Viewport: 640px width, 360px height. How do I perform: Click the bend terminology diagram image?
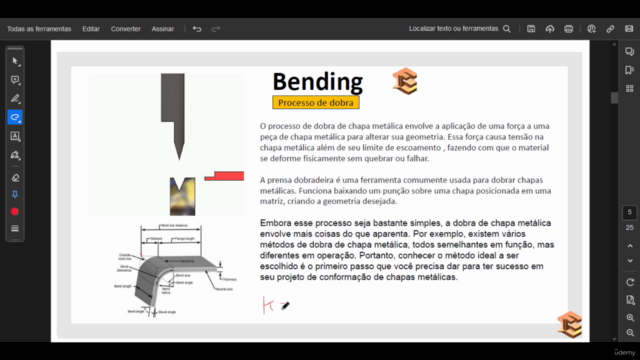(176, 270)
